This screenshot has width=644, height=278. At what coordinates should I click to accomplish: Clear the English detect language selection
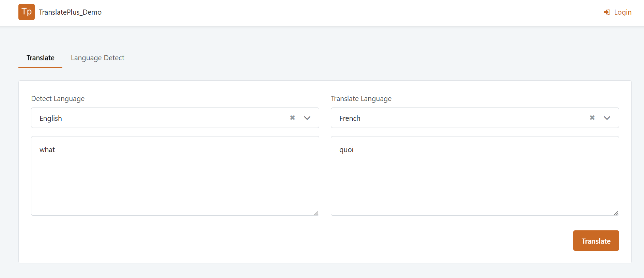coord(292,118)
